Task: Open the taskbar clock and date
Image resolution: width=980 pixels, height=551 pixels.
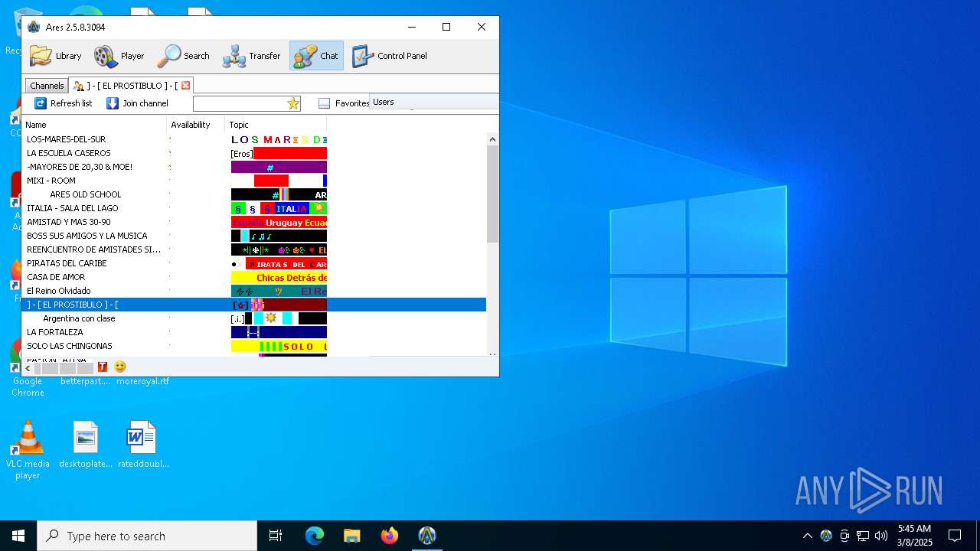Action: click(x=915, y=536)
